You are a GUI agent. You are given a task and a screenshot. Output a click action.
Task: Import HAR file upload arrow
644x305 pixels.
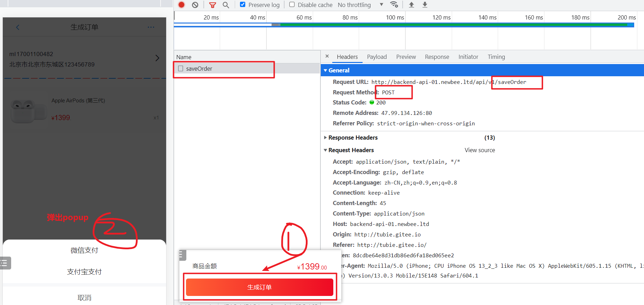411,5
